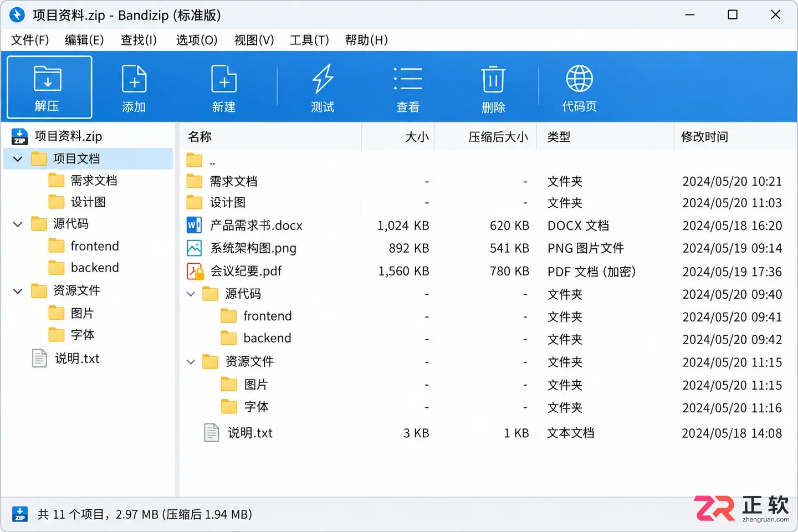Viewport: 798px width, 532px height.
Task: Sort by the 类型 column header
Action: pyautogui.click(x=605, y=137)
